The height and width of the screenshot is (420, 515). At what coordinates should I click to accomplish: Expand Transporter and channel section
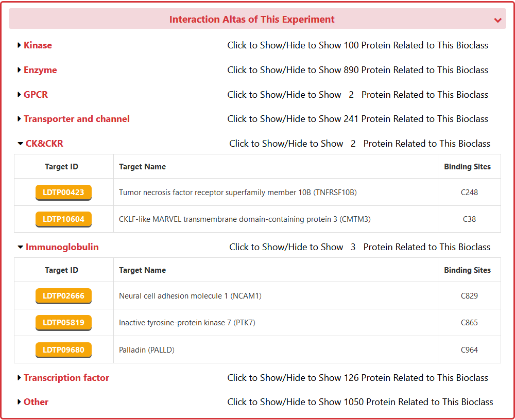click(x=76, y=119)
